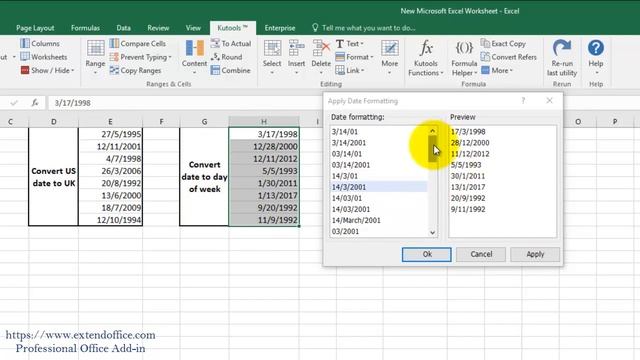Click cell with 11/9/1992

point(264,220)
